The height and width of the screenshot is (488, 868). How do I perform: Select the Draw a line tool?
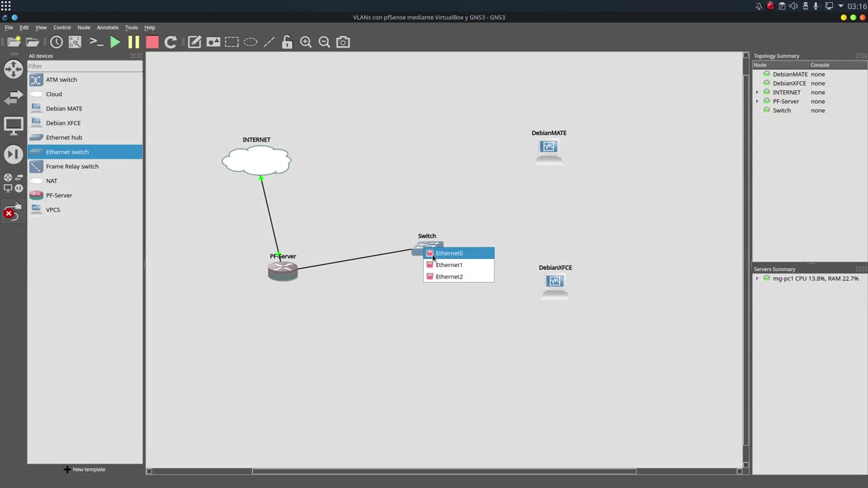[x=269, y=42]
